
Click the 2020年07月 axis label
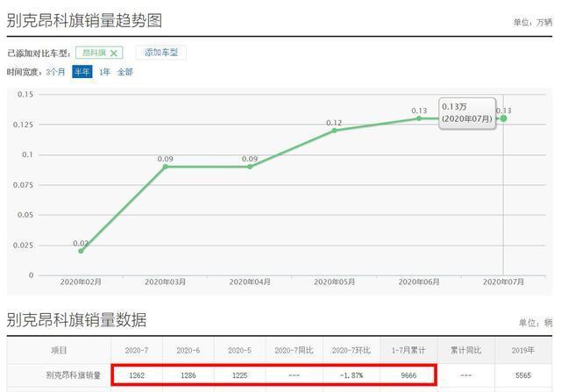[x=503, y=282]
